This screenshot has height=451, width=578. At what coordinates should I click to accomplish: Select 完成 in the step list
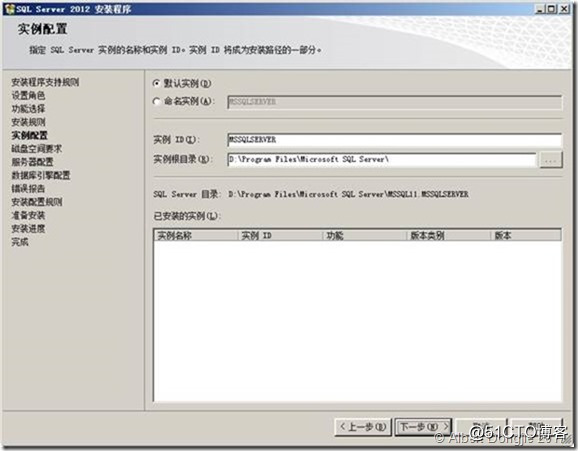pyautogui.click(x=20, y=242)
